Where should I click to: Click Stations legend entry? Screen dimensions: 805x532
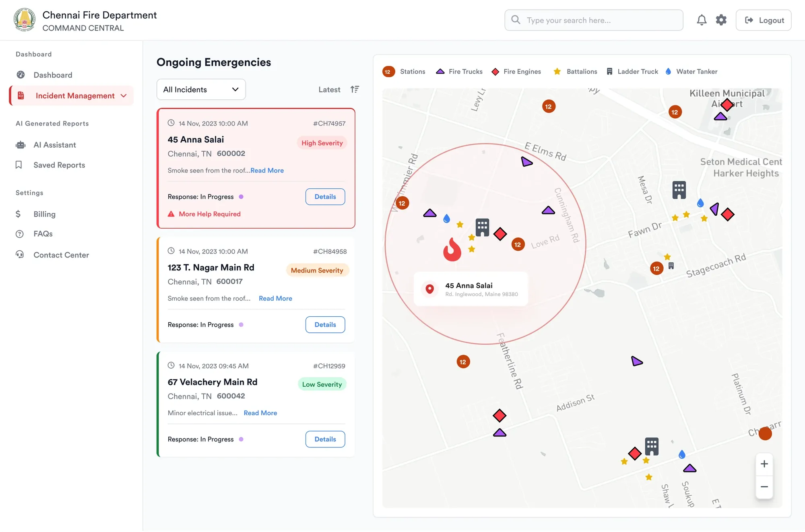pyautogui.click(x=404, y=72)
